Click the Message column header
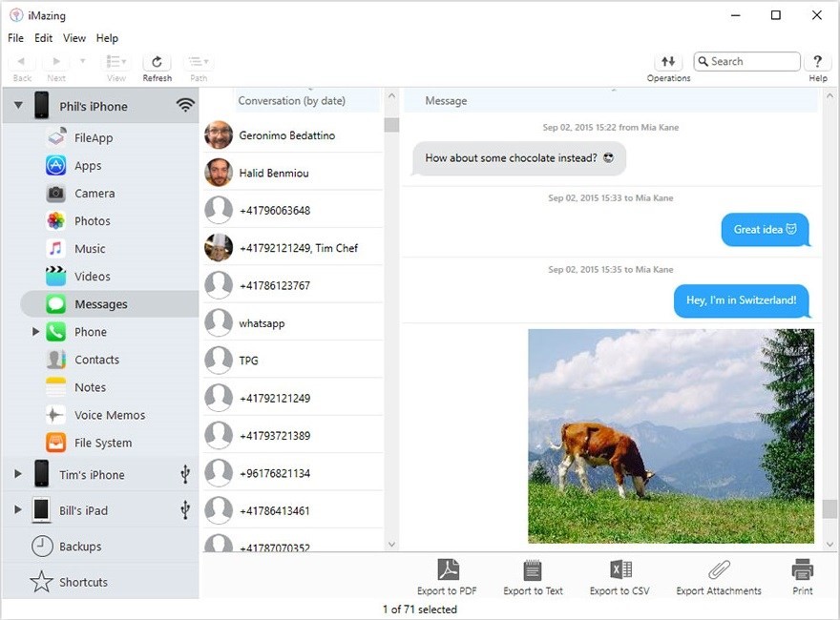 tap(611, 101)
